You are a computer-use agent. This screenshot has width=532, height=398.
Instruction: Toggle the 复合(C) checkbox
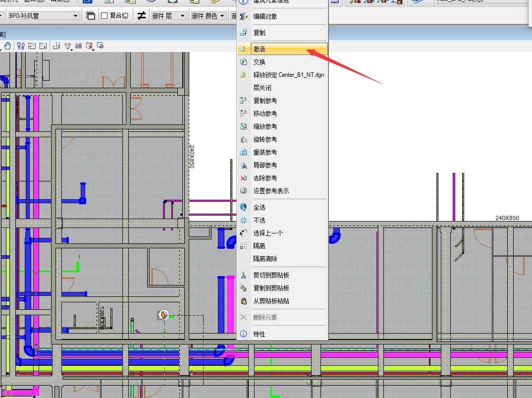(x=105, y=16)
